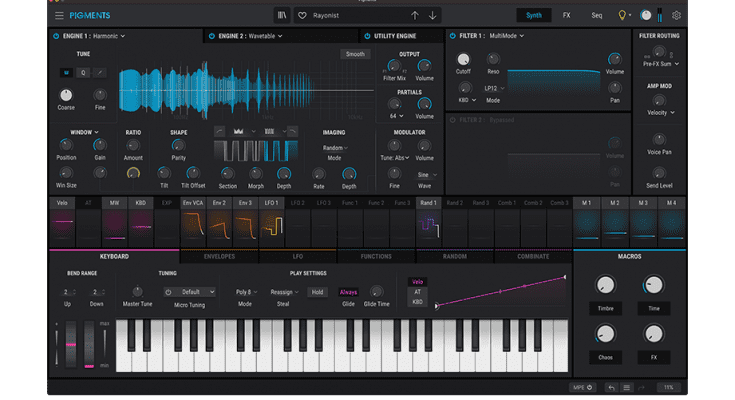The image size is (735, 400).
Task: Toggle Engine 1 power button
Action: (x=55, y=36)
